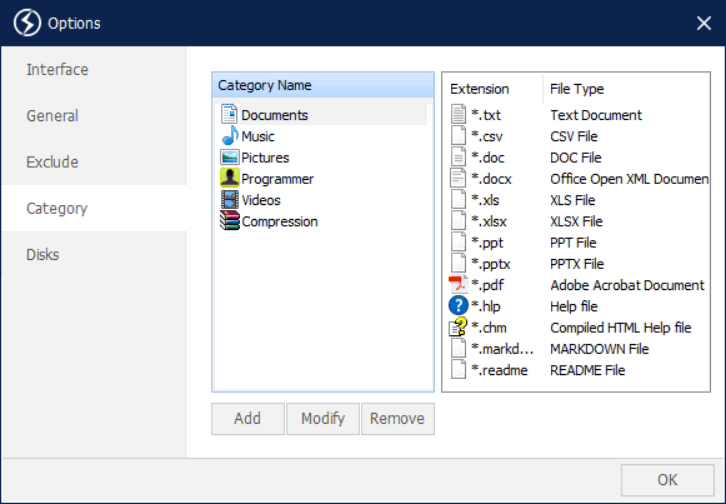The image size is (726, 504).
Task: Click the Office Open XML Document entry
Action: 629,179
